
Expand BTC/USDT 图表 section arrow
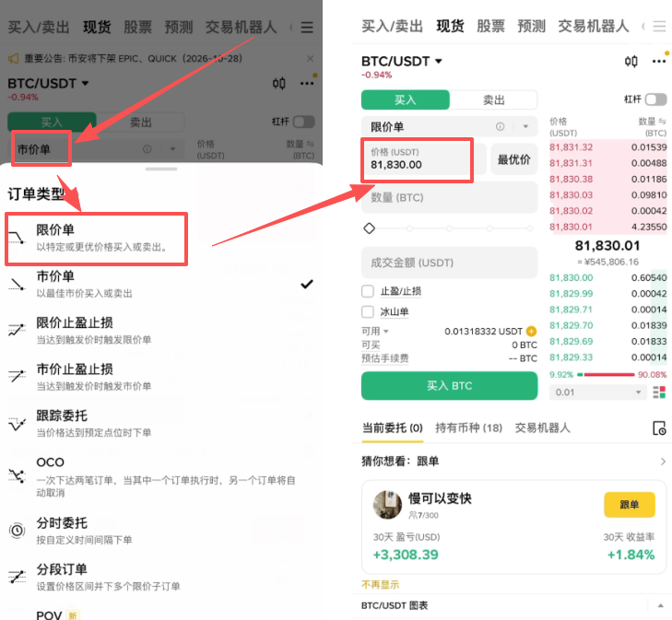(x=660, y=605)
